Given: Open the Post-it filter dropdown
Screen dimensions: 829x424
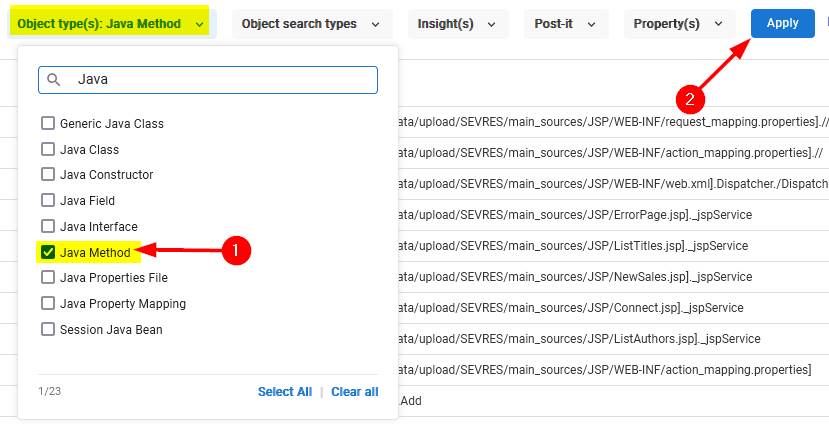Looking at the screenshot, I should [x=564, y=24].
